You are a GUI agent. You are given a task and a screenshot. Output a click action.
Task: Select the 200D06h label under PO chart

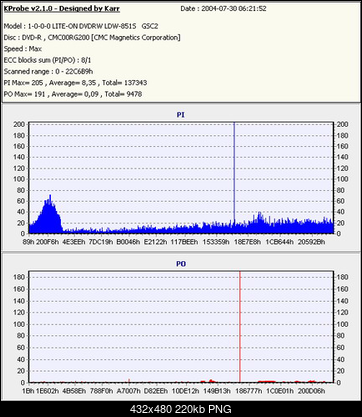(x=311, y=391)
